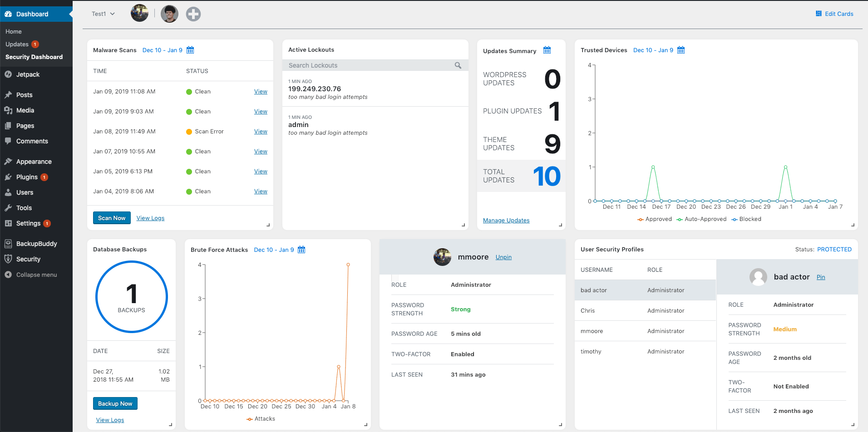
Task: Open the Trusted Devices calendar picker
Action: (681, 50)
